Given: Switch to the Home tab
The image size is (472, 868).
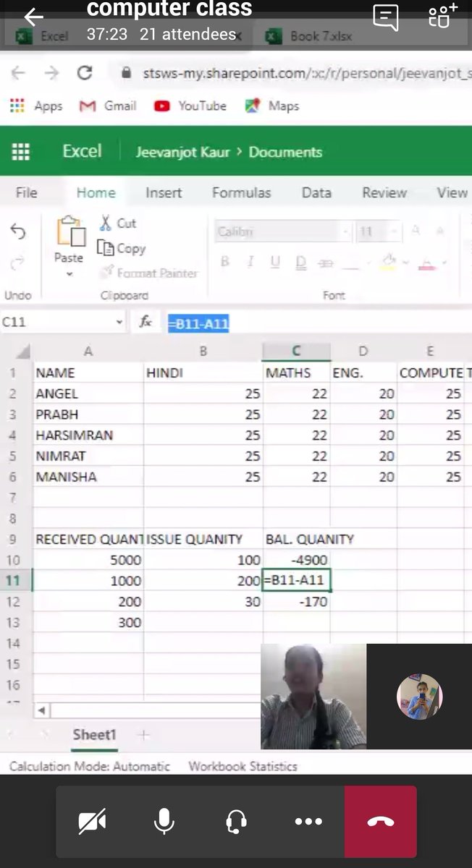Looking at the screenshot, I should (x=96, y=192).
